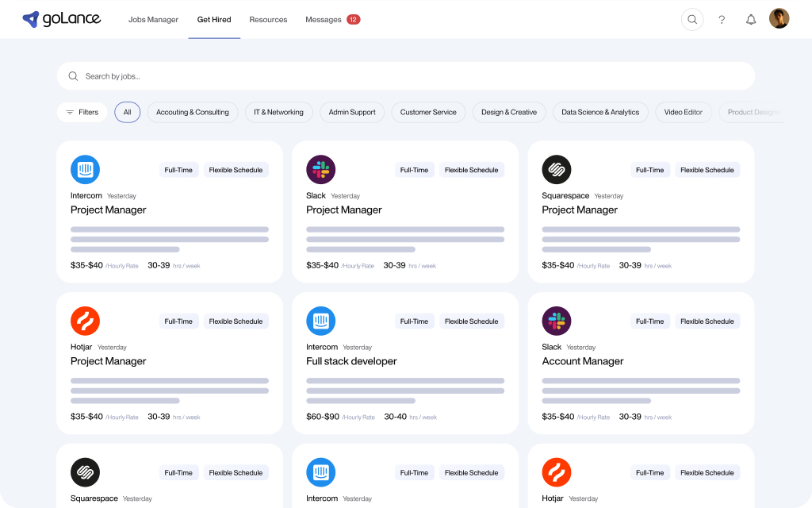Screen dimensions: 812x508
Task: Click Intercom logo in bottom row card
Action: click(320, 472)
